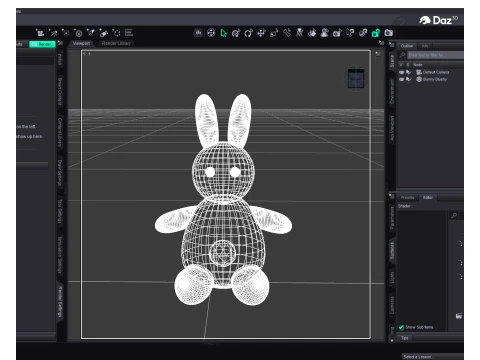
Task: Open the viewport corner options icon below tabs
Action: tap(378, 54)
